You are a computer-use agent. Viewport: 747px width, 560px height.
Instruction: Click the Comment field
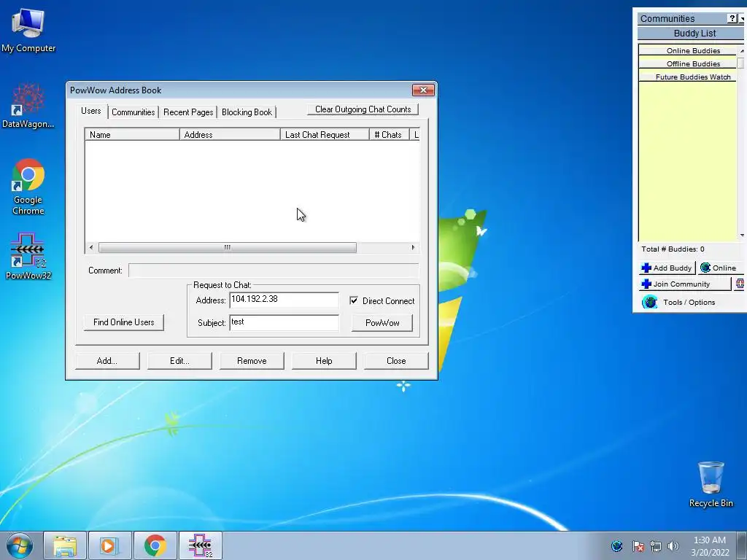(x=274, y=271)
